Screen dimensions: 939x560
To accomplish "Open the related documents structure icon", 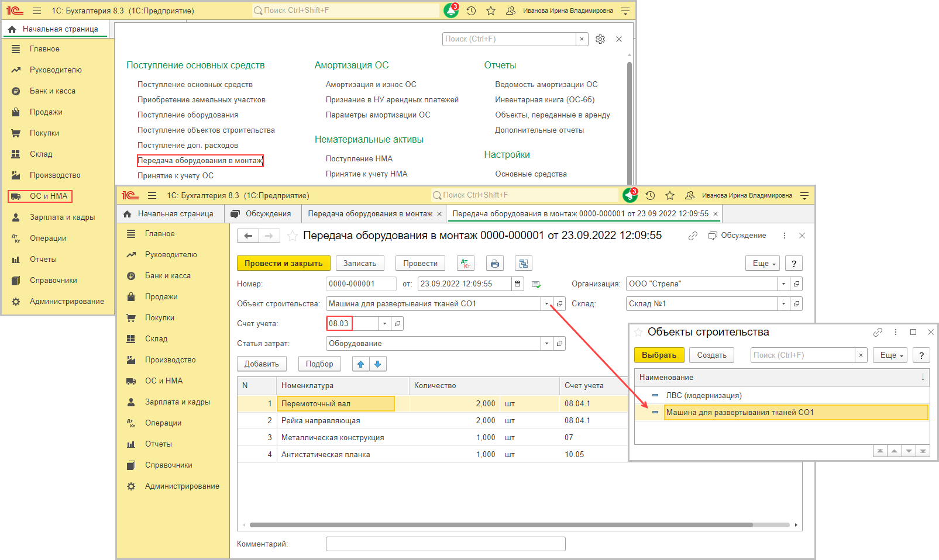I will pos(523,264).
